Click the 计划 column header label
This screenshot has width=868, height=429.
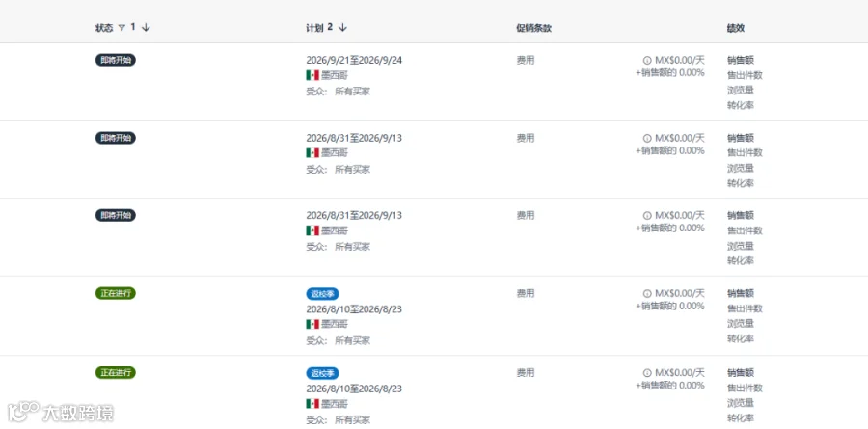click(313, 28)
